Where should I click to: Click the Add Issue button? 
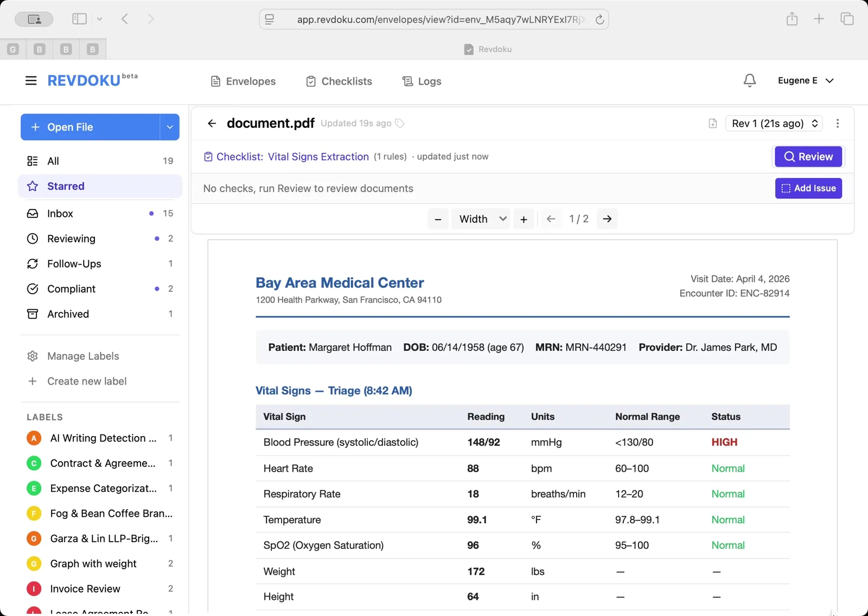pos(808,188)
